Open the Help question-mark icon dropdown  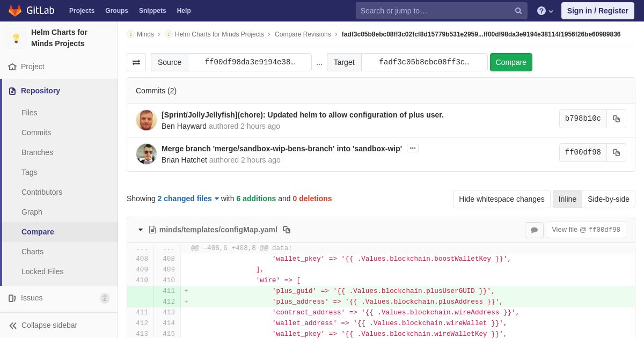pos(545,11)
